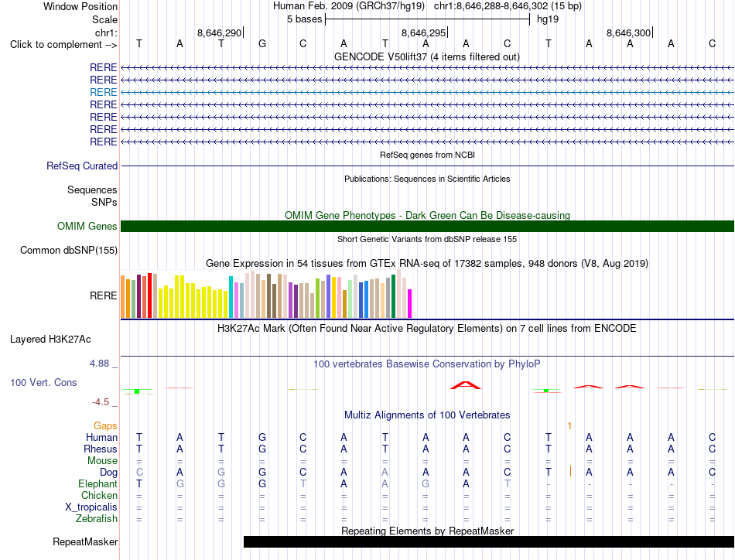Image resolution: width=735 pixels, height=560 pixels.
Task: Click the magenta bar in GTEx chart
Action: point(410,304)
